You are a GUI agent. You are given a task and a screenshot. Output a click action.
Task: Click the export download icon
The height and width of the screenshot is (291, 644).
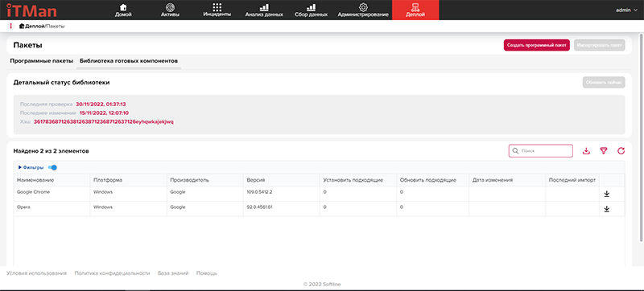pyautogui.click(x=586, y=151)
